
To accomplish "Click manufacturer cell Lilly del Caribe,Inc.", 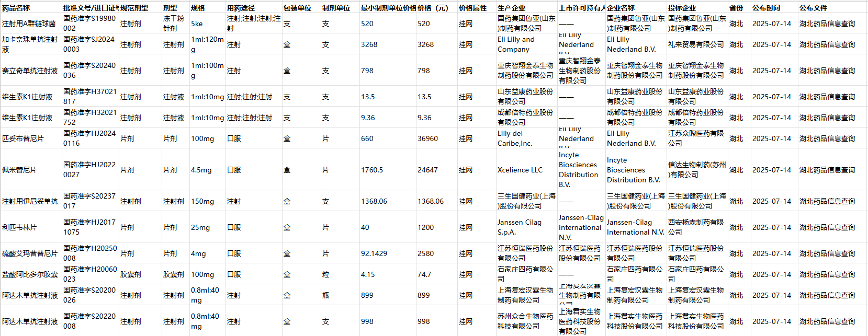I will coord(527,138).
